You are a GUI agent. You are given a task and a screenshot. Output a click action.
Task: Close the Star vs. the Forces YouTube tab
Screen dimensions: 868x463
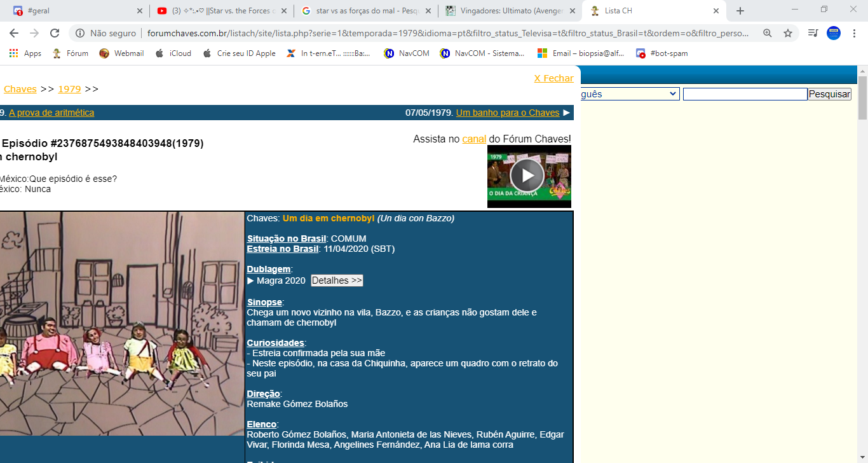click(283, 11)
